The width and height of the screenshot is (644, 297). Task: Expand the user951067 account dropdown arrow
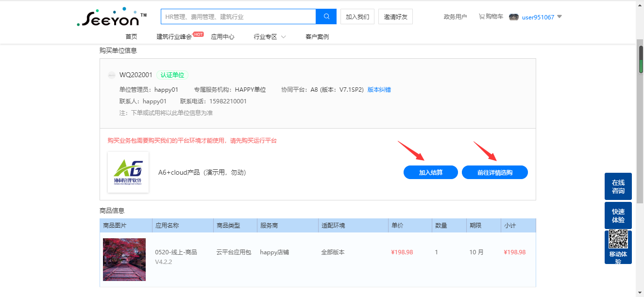(559, 17)
